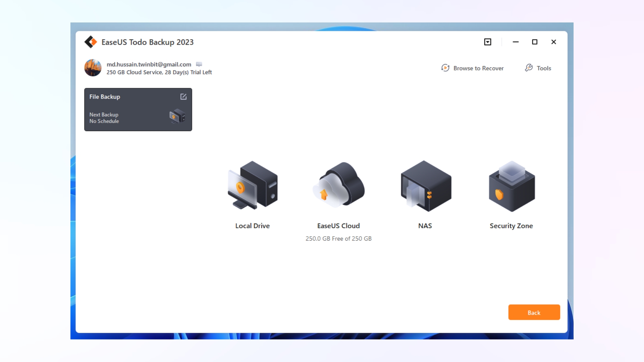Pick the NAS destination icon
This screenshot has width=644, height=362.
pyautogui.click(x=426, y=186)
